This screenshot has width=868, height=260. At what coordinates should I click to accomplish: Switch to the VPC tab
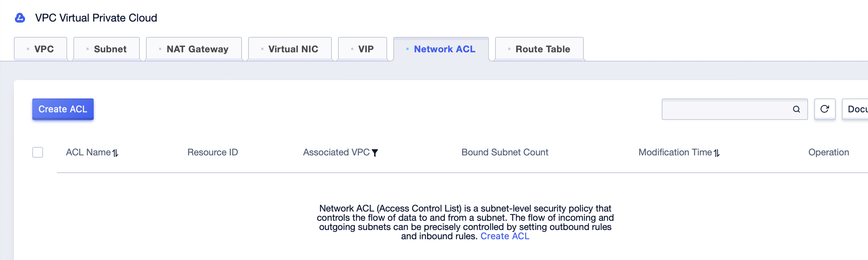click(41, 49)
